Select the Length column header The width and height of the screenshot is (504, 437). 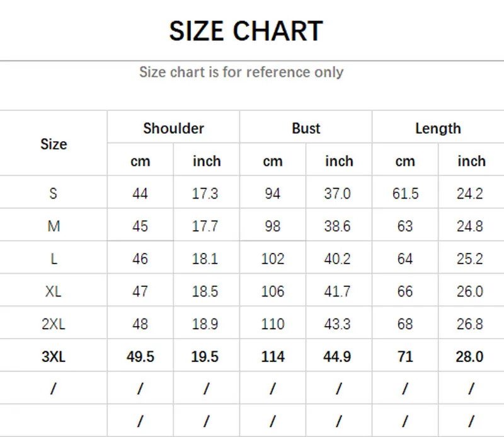[x=438, y=129]
